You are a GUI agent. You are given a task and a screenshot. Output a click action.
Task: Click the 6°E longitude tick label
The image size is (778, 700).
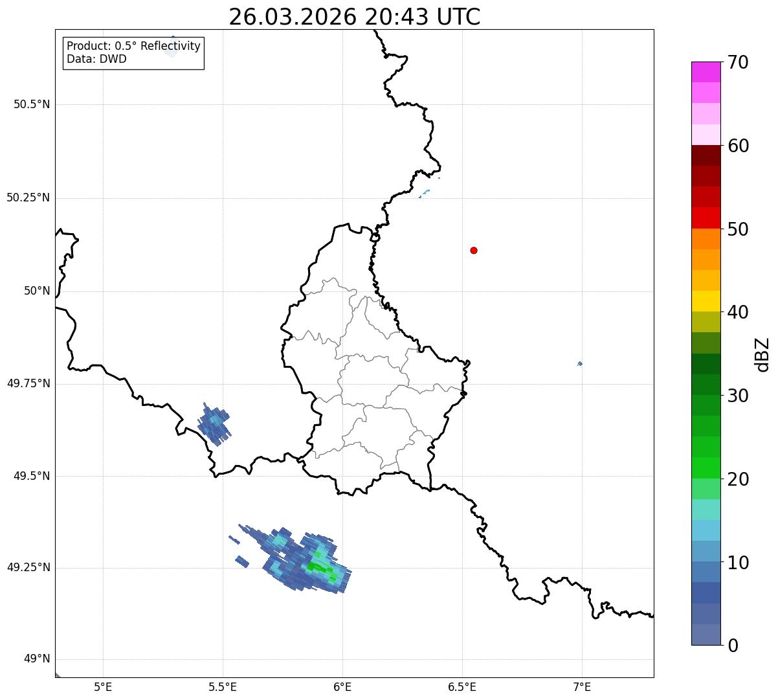pyautogui.click(x=342, y=687)
